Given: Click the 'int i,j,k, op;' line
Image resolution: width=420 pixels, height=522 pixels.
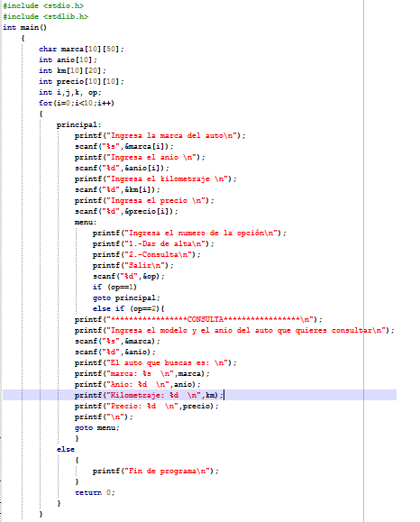Looking at the screenshot, I should (x=70, y=92).
